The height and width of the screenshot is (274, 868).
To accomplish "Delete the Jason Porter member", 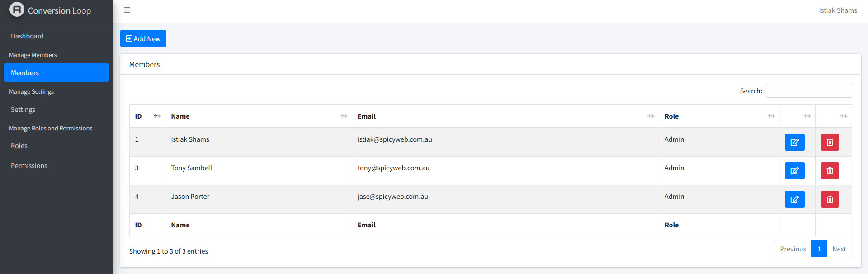I will point(830,199).
